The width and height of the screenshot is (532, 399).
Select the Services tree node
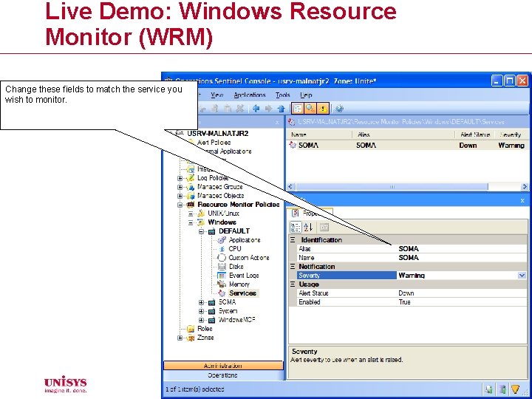point(242,293)
